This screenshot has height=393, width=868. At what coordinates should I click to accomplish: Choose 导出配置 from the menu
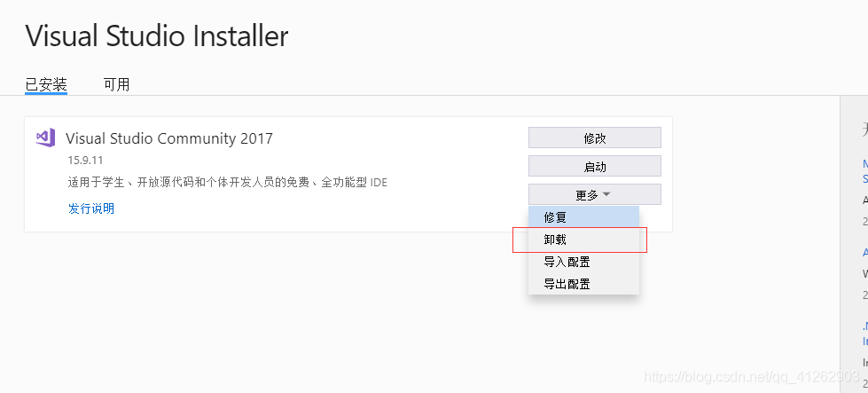tap(583, 284)
